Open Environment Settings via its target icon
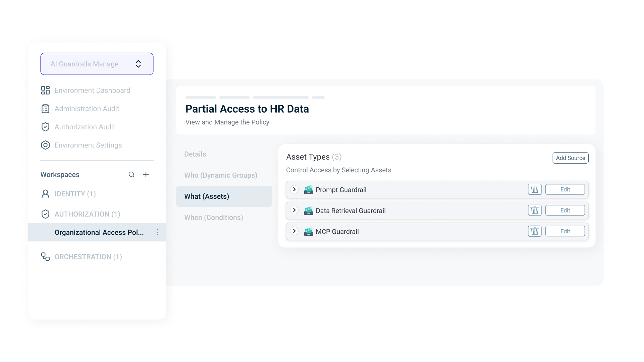 pyautogui.click(x=46, y=145)
